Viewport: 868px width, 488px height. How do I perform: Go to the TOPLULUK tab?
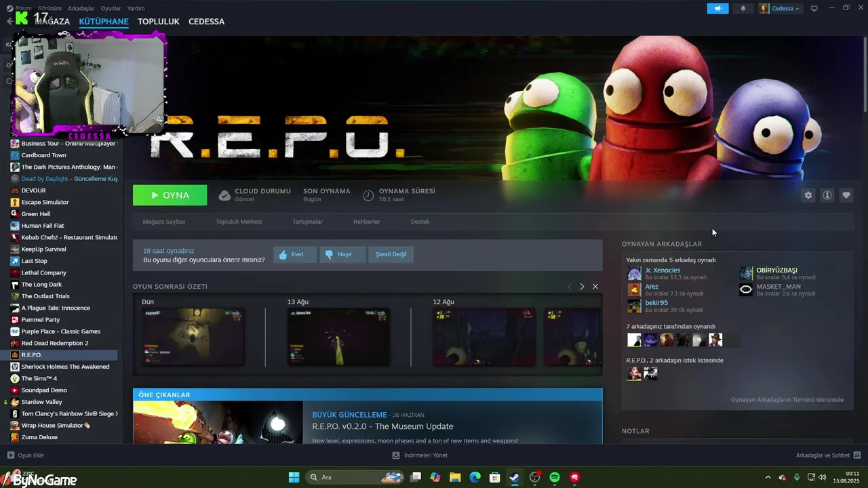pos(158,22)
